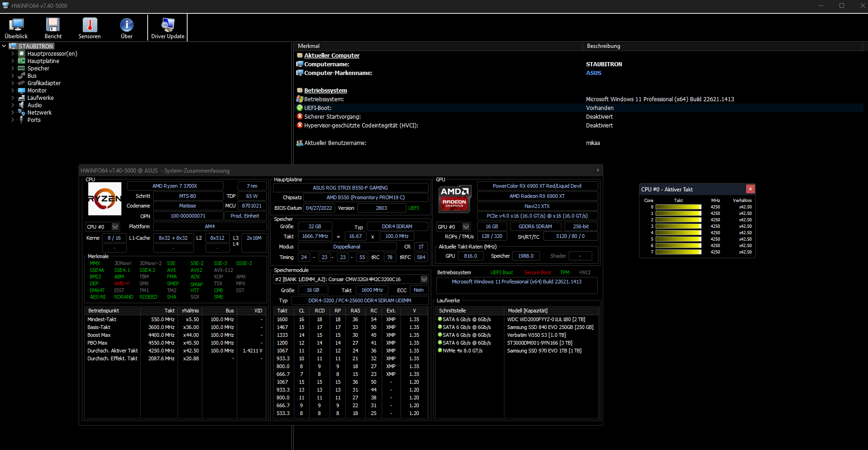The width and height of the screenshot is (868, 450).
Task: Click the blue ASUS brand name link
Action: (x=594, y=73)
